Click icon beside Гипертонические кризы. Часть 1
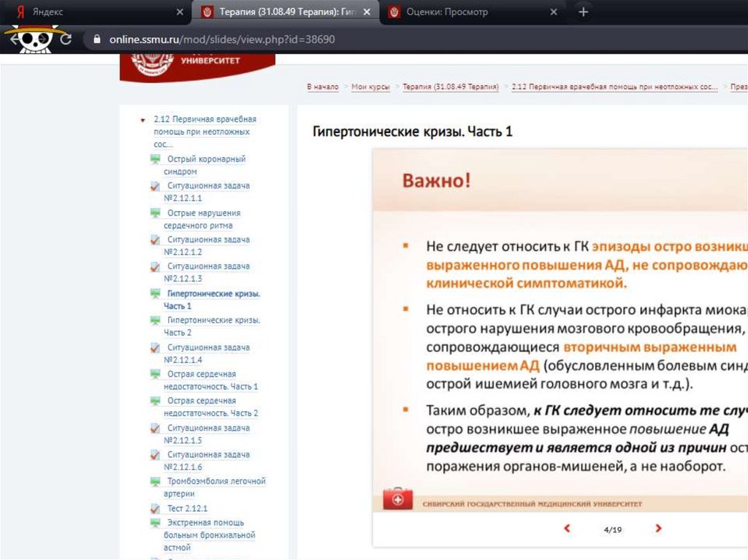 tap(155, 294)
